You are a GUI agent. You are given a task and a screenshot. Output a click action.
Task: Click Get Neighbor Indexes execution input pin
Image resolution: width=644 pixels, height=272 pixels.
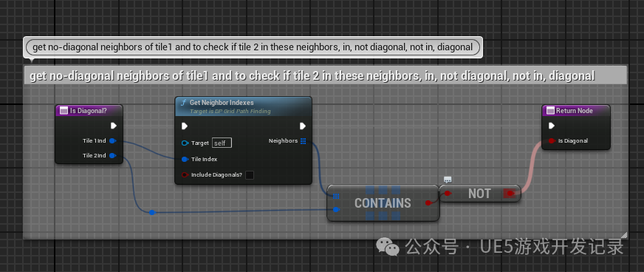(185, 126)
